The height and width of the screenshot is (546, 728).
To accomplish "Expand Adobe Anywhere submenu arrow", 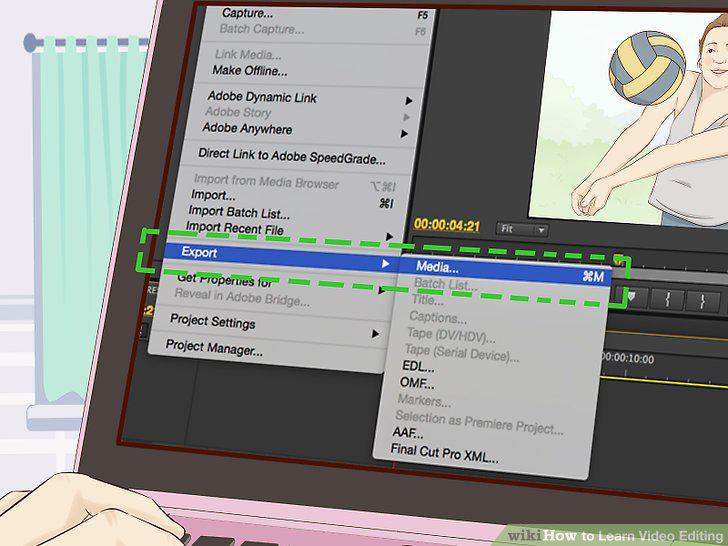I will coord(404,134).
